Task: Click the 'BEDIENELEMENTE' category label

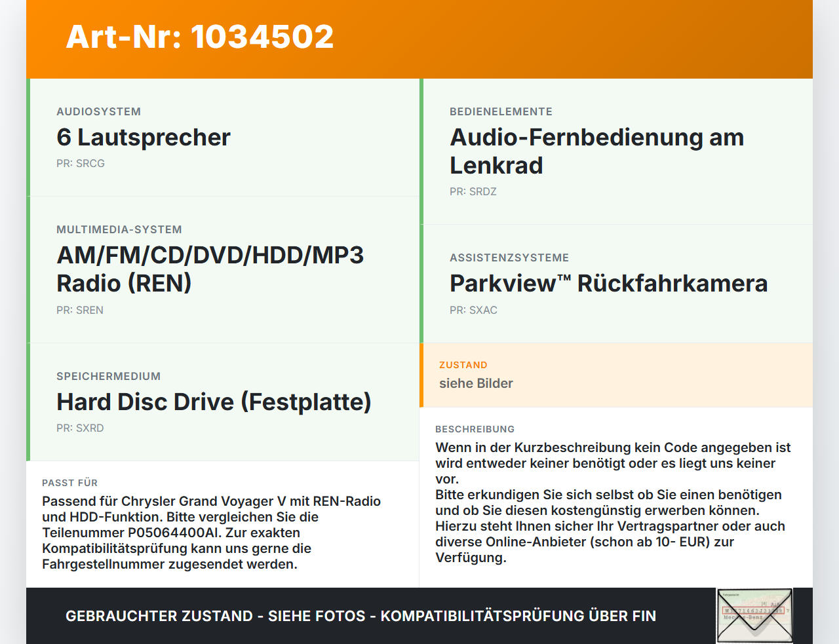Action: tap(501, 112)
